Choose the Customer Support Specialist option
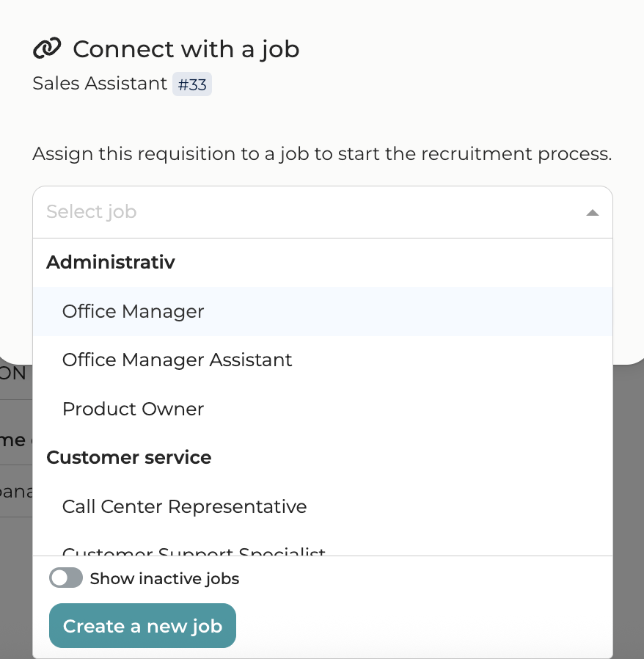This screenshot has height=659, width=644. coord(194,551)
